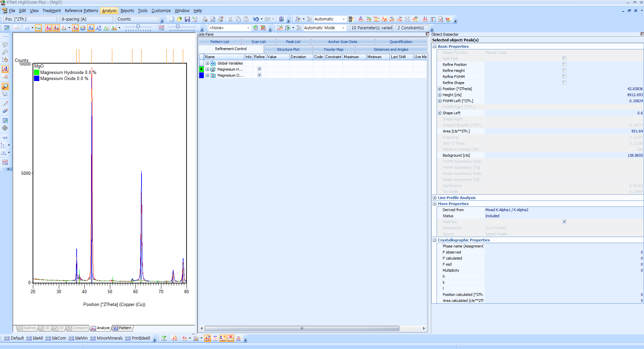The image size is (644, 349).
Task: Click the 10 Parameter(s) varied button
Action: pyautogui.click(x=372, y=28)
